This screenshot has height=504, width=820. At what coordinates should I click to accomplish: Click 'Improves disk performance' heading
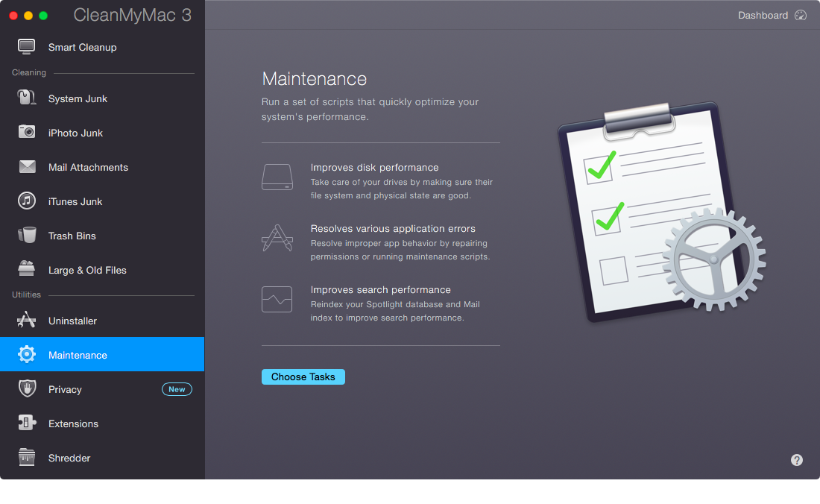point(374,167)
